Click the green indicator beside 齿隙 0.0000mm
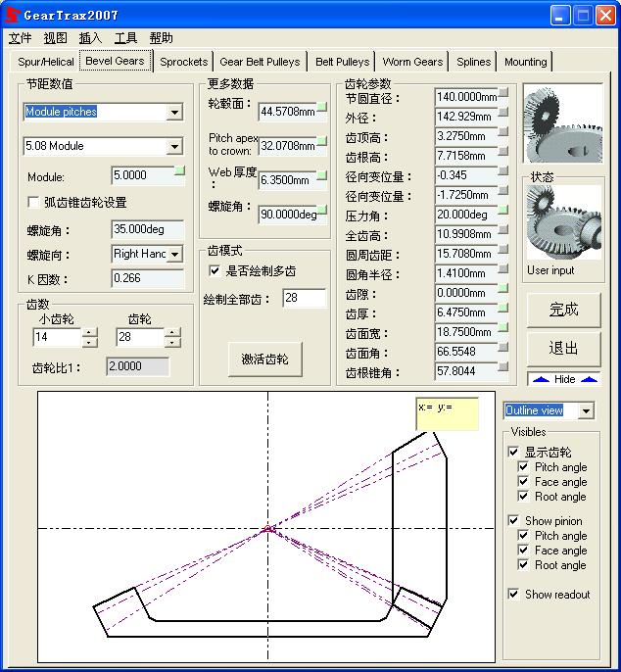This screenshot has width=621, height=672. pyautogui.click(x=503, y=288)
